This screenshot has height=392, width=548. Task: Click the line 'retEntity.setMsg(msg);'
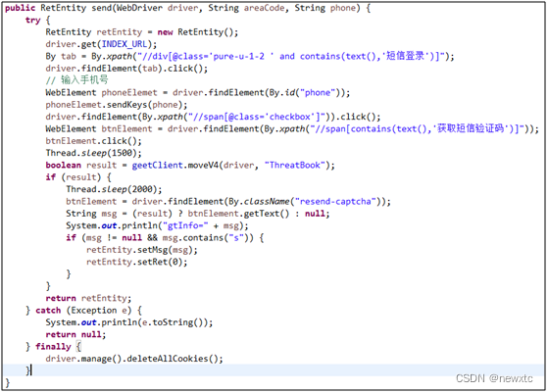[142, 250]
